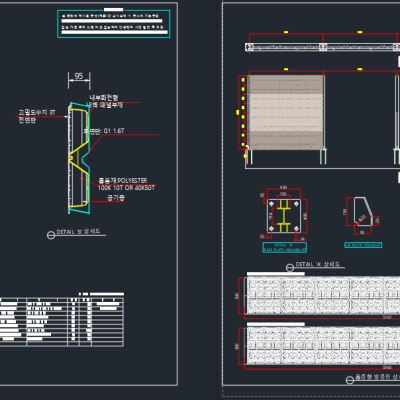Click the "DETAIL 'B' 상세도" title
The image size is (400, 400).
pos(78,231)
